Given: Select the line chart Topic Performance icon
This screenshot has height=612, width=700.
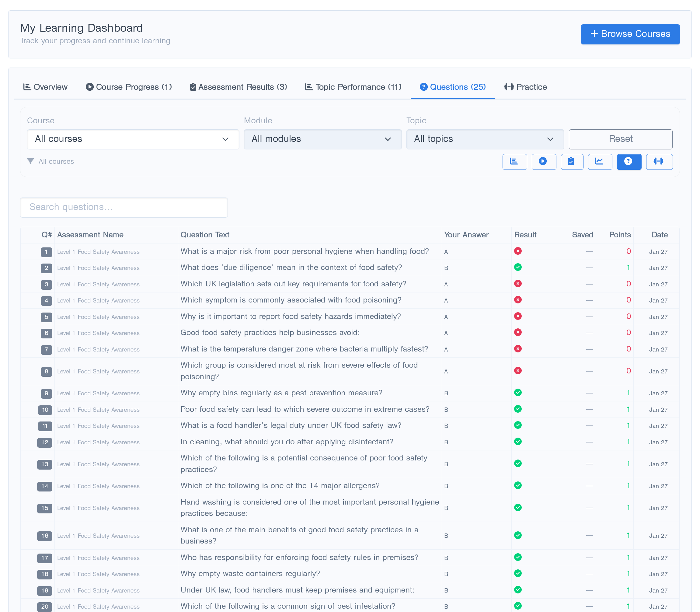Looking at the screenshot, I should click(x=600, y=162).
